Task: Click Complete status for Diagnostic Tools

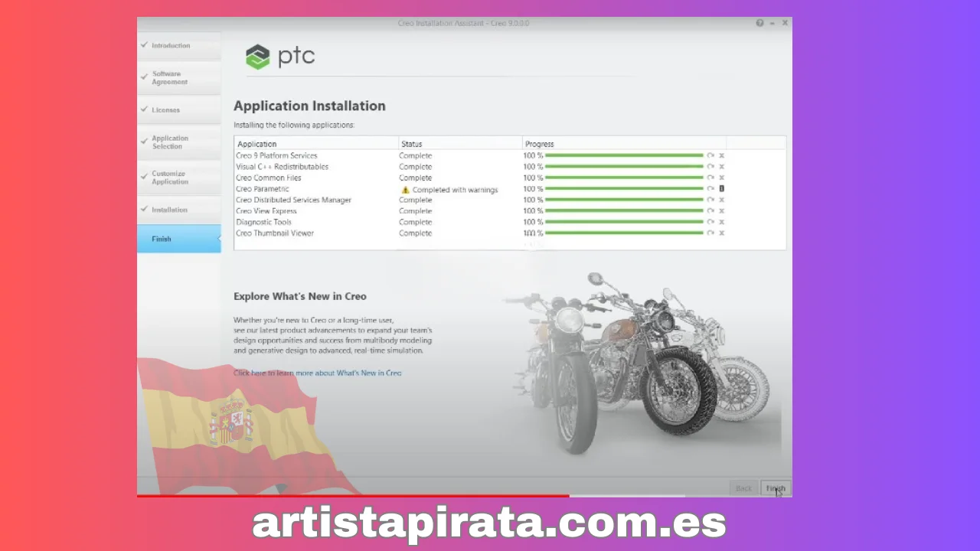Action: pyautogui.click(x=416, y=222)
